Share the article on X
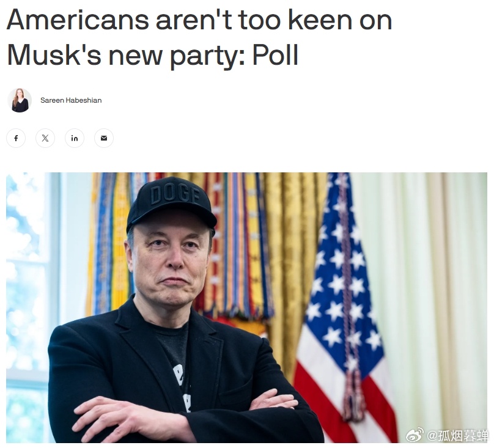 click(x=45, y=138)
